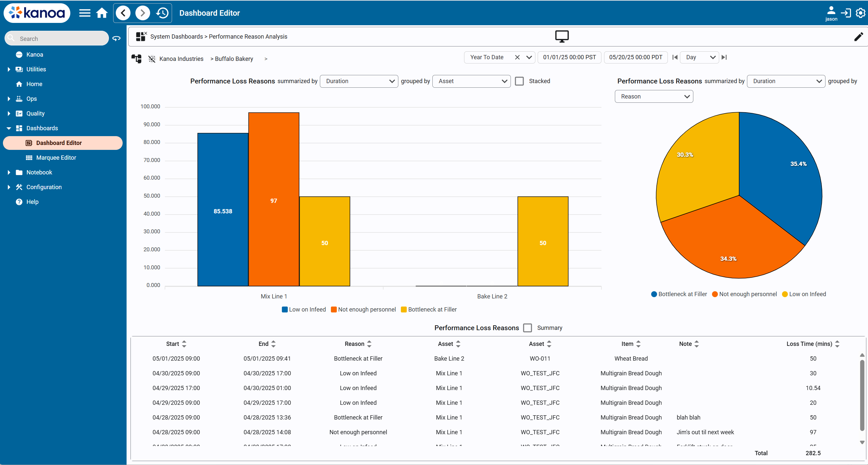The width and height of the screenshot is (868, 465).
Task: Clear the Year To Date filter with the X
Action: [518, 57]
